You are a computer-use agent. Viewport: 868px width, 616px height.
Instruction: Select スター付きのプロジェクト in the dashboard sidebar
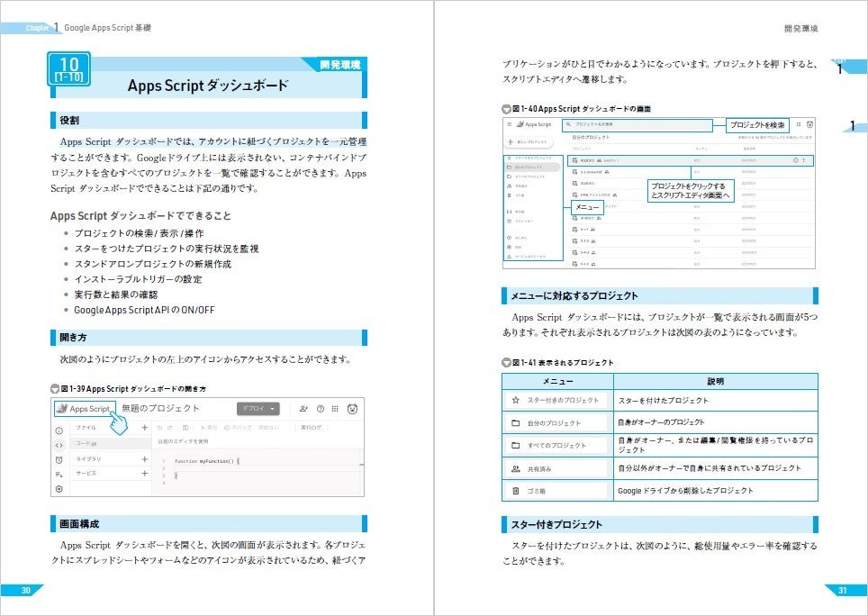point(529,159)
